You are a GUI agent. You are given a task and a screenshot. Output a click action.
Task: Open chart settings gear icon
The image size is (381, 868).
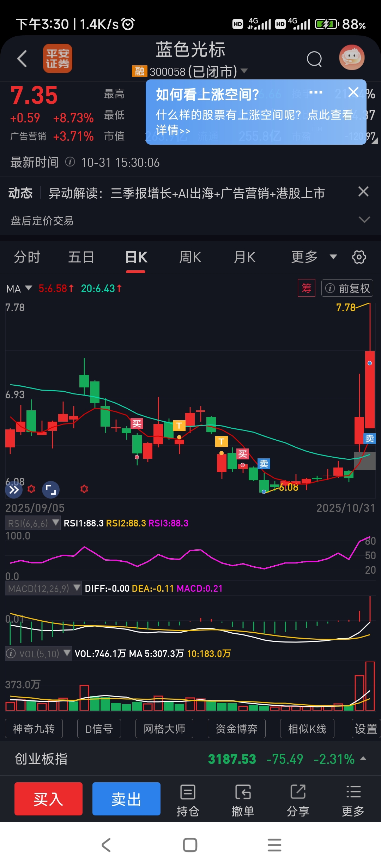tap(359, 257)
